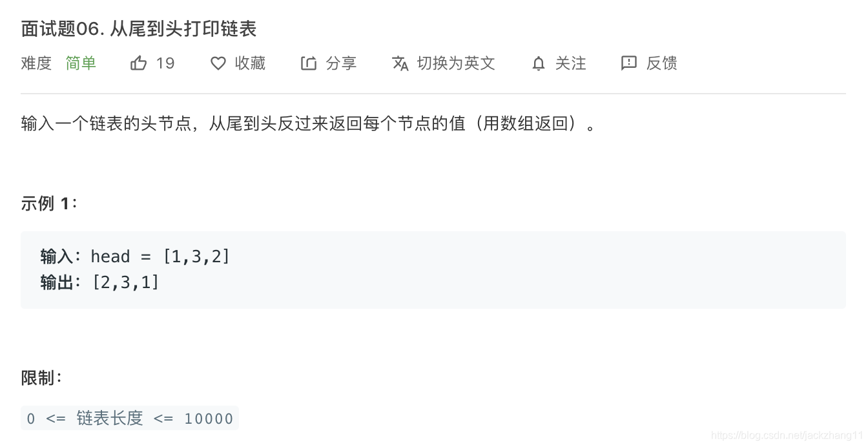Select the problem title 从尾到头打印链表
868x447 pixels.
pos(183,28)
